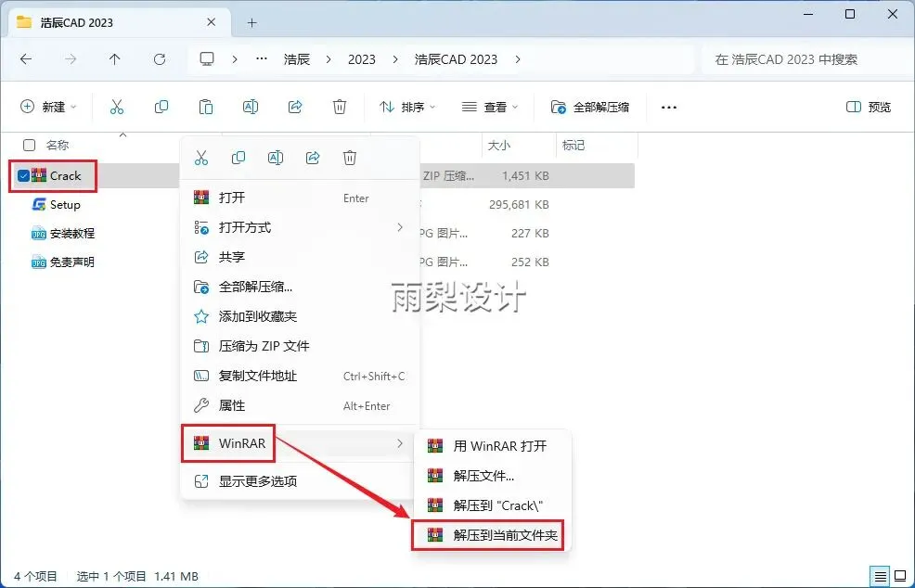Choose 属性 from the context menu

click(300, 405)
